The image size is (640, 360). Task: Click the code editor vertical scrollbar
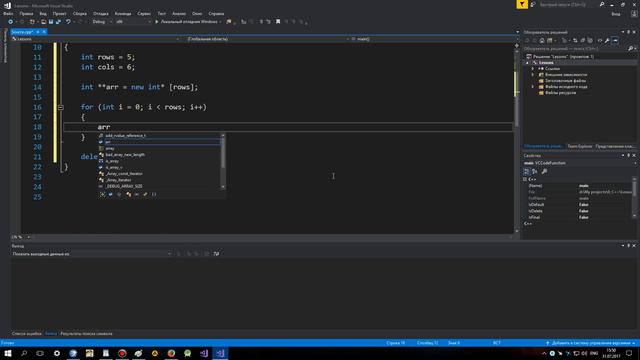pyautogui.click(x=517, y=139)
